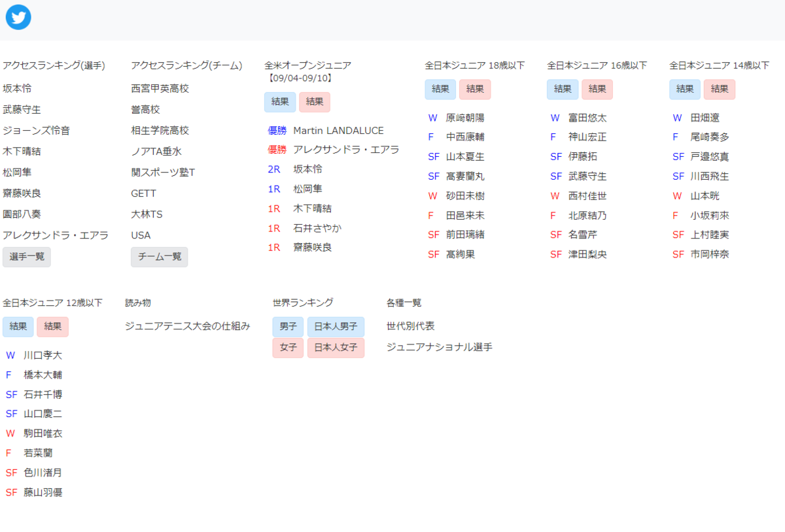Open blue 結果 under 全日本ジュニア 14歳以下
Screen dimensions: 785x532
[685, 90]
